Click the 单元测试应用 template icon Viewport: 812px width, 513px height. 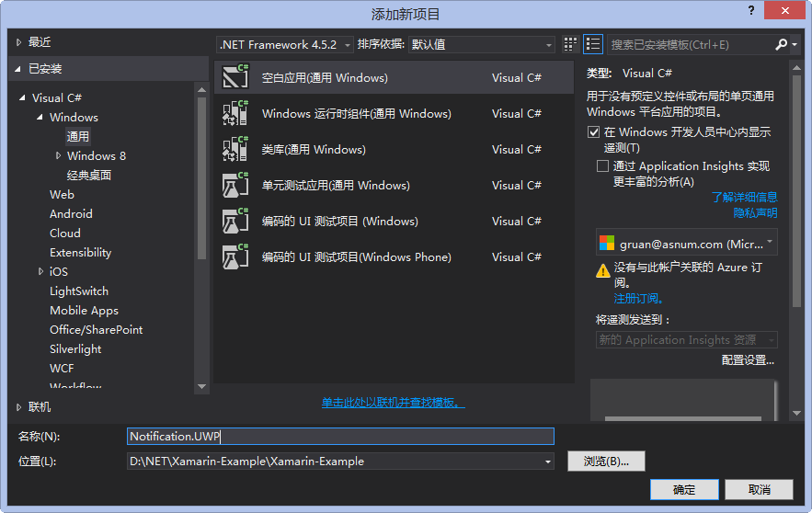click(235, 186)
